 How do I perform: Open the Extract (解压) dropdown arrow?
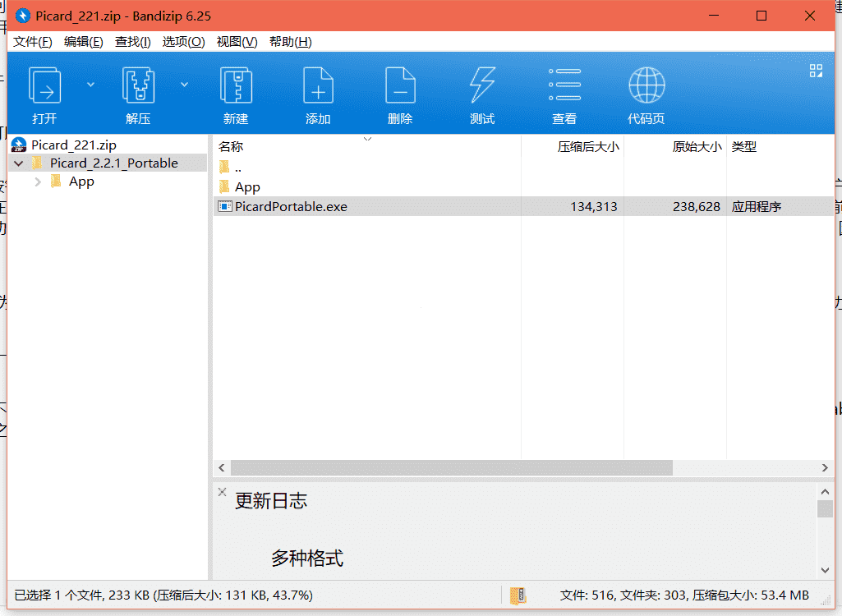tap(184, 85)
